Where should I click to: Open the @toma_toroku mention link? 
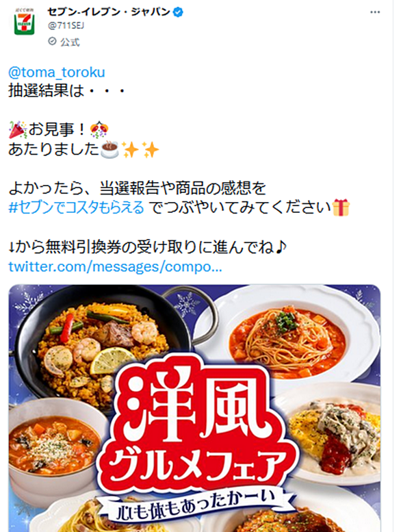tap(57, 73)
